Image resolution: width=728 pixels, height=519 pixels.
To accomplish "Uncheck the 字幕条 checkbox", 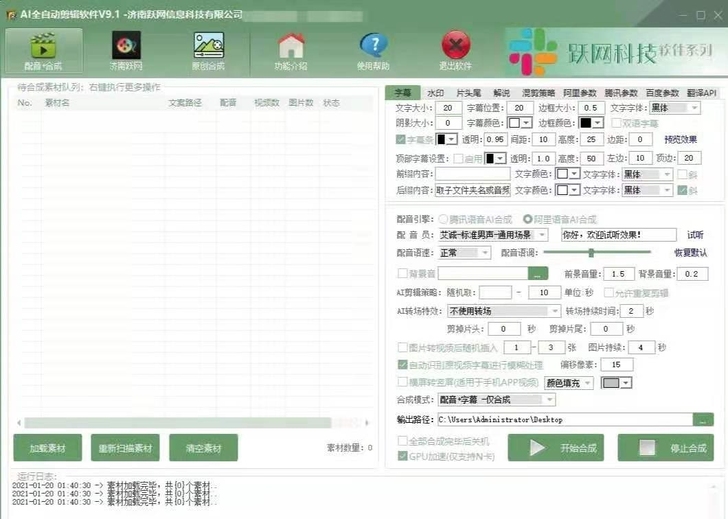I will coord(401,139).
